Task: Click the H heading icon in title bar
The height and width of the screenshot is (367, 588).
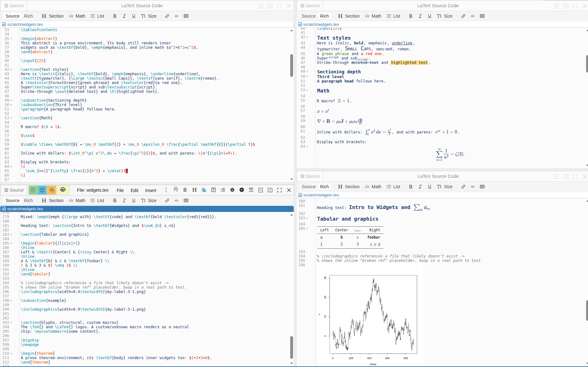Action: point(195,190)
